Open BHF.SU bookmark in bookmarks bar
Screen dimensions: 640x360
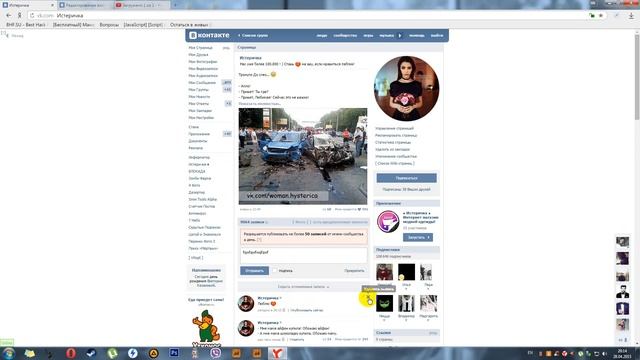tap(26, 25)
